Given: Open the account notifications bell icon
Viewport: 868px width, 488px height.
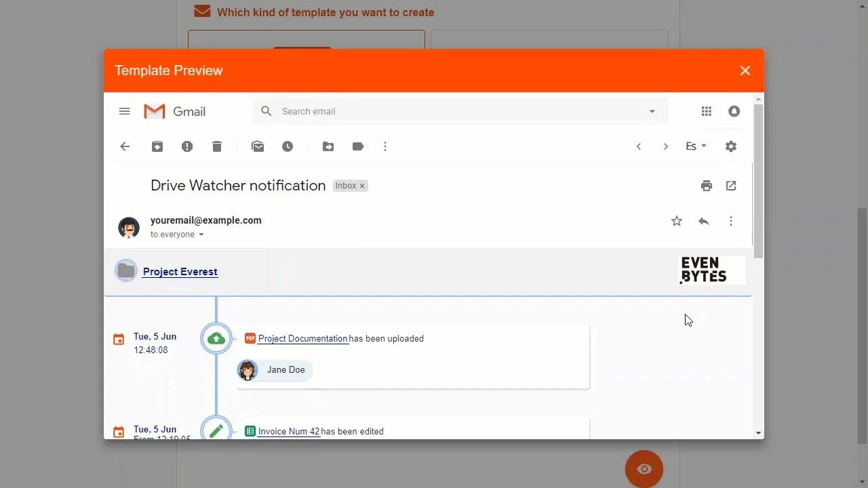Looking at the screenshot, I should click(x=734, y=111).
